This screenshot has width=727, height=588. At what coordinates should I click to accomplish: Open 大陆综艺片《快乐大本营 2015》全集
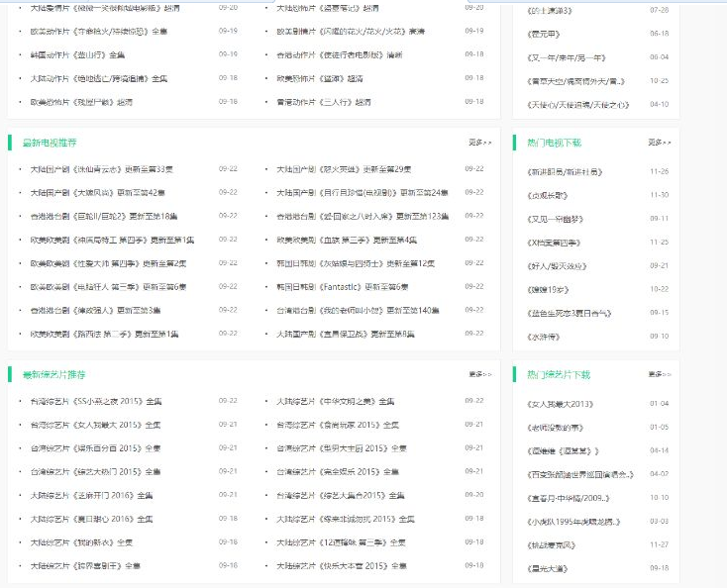(342, 566)
